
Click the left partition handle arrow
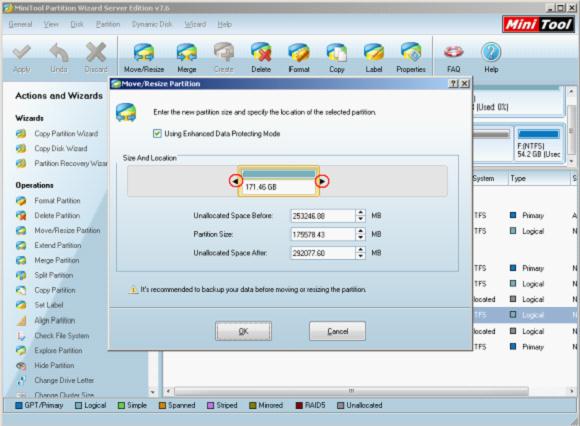pos(236,181)
